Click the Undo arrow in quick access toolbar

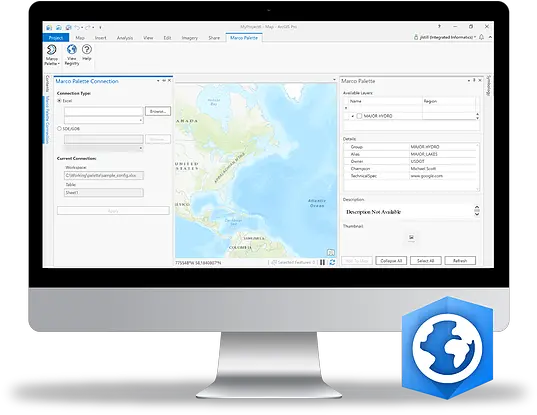coord(77,27)
